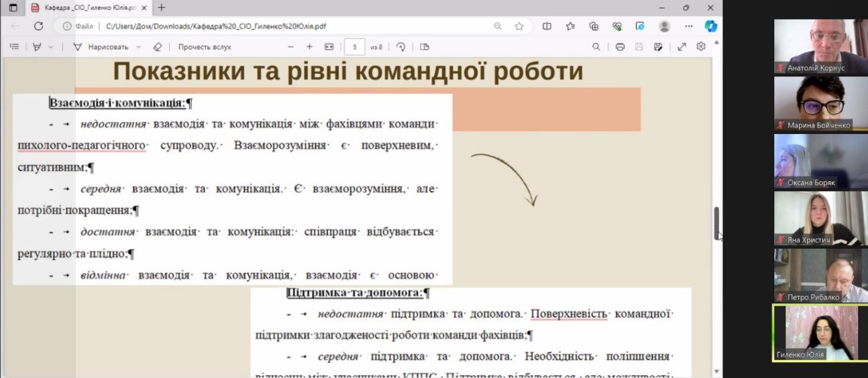Click the Нарисовать draw tool
Viewport: 868px width, 378px height.
101,47
